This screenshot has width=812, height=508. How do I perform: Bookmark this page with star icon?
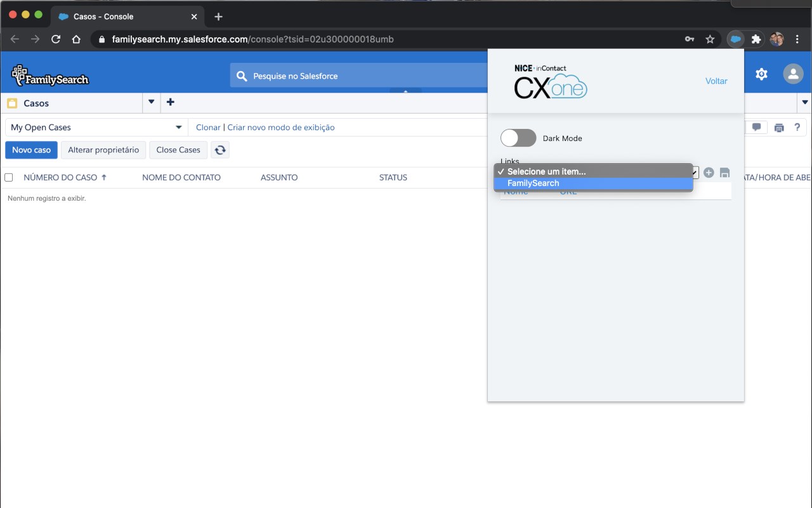[710, 39]
